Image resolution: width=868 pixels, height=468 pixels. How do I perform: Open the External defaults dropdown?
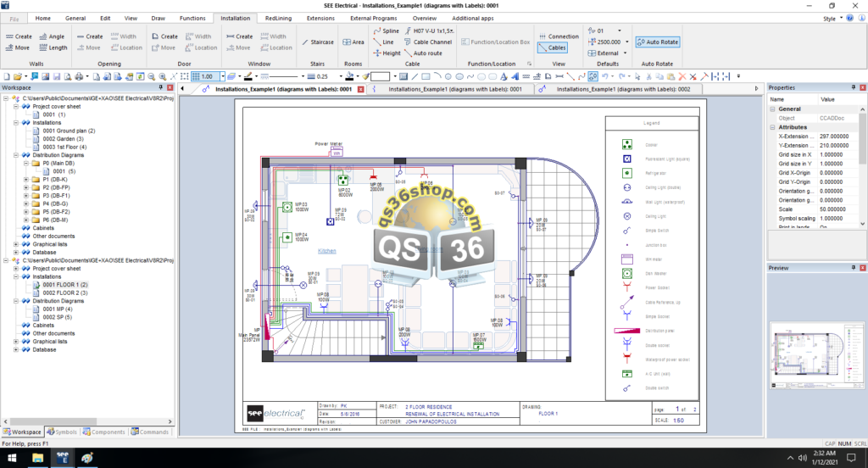tap(625, 53)
